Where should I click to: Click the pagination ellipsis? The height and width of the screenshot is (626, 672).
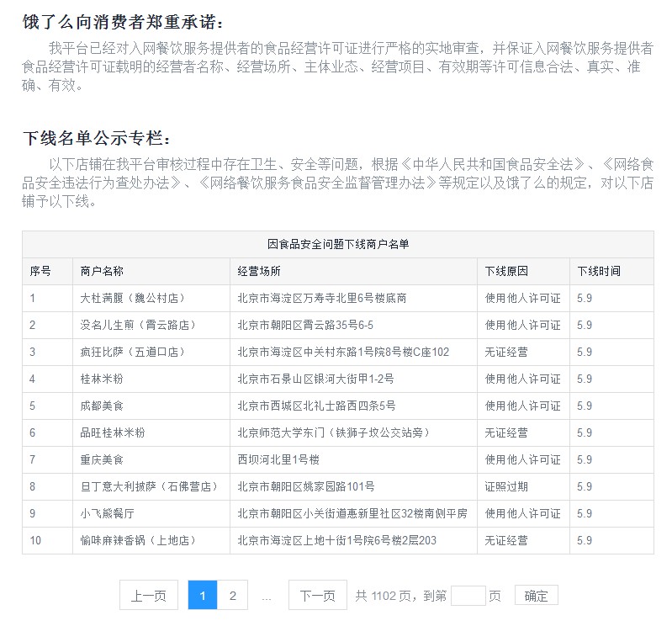(x=266, y=597)
